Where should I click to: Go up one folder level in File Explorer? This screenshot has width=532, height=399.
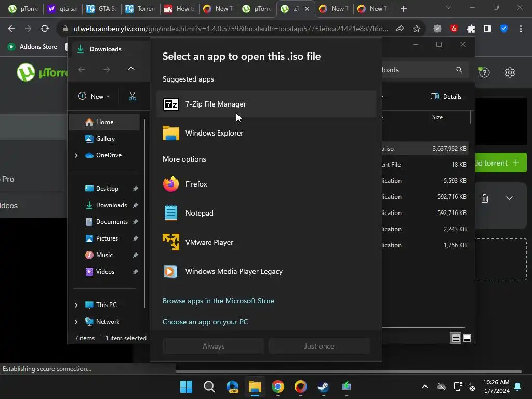[x=131, y=70]
